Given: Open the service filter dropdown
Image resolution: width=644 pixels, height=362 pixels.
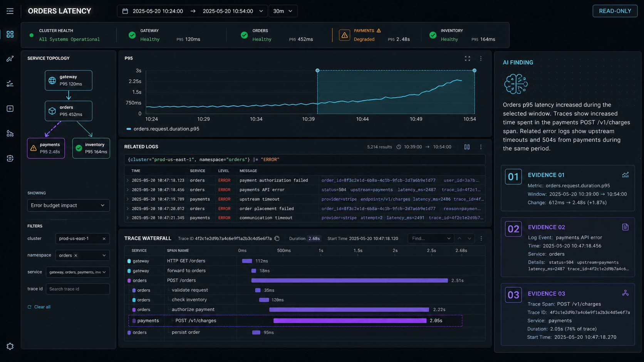Looking at the screenshot, I should click(x=78, y=272).
